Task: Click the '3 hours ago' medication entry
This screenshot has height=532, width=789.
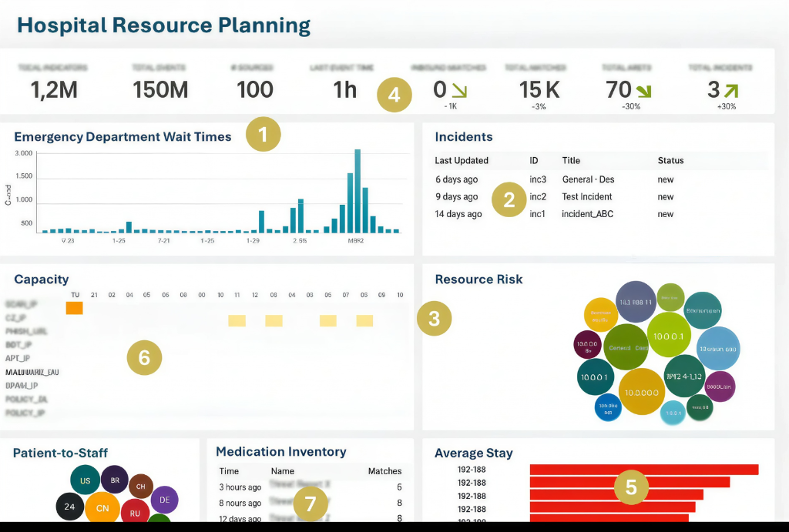Action: 240,487
